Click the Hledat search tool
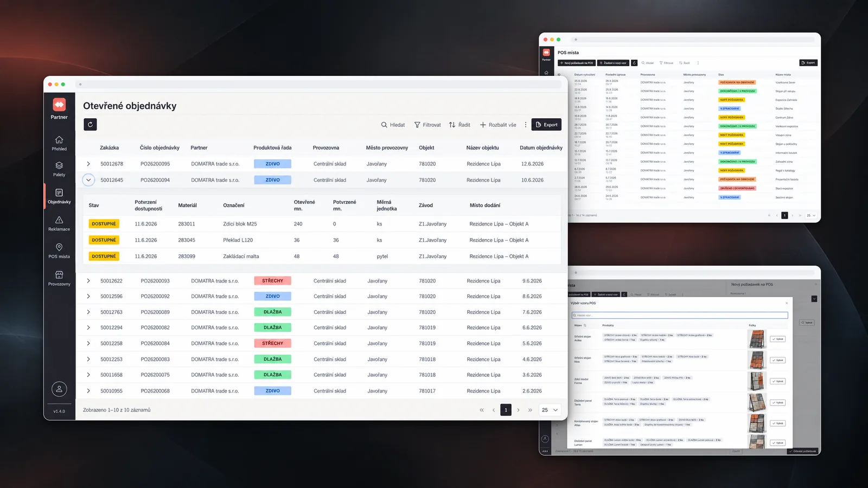The image size is (868, 488). click(393, 125)
